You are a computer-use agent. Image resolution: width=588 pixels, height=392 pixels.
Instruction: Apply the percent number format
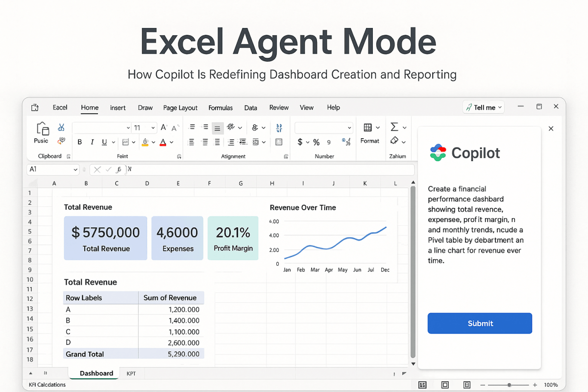click(317, 142)
